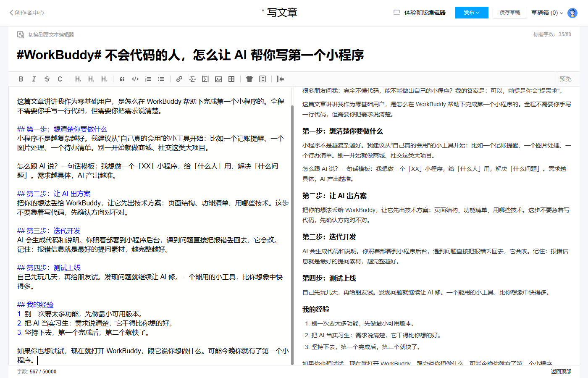Insert a level 2 heading
588x378 pixels.
click(x=91, y=79)
